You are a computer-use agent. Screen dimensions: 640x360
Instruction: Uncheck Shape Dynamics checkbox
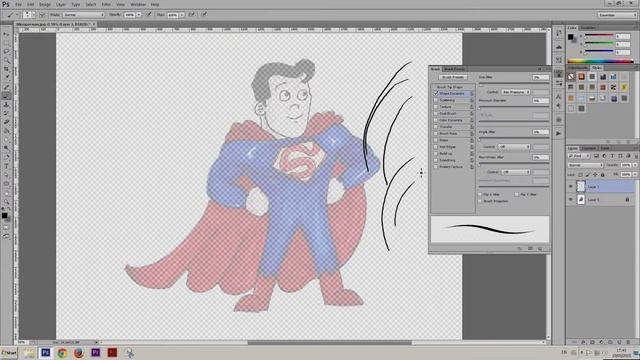436,93
